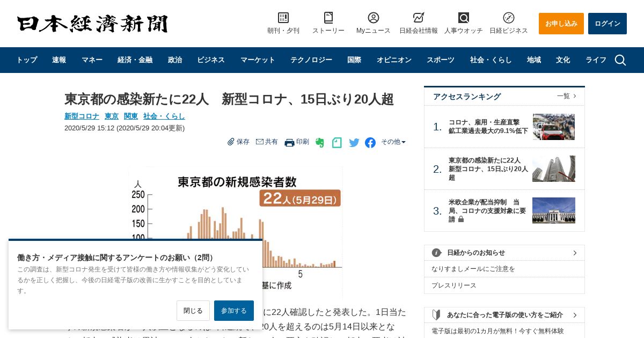Click the ログイン button
The image size is (644, 338).
tap(608, 24)
